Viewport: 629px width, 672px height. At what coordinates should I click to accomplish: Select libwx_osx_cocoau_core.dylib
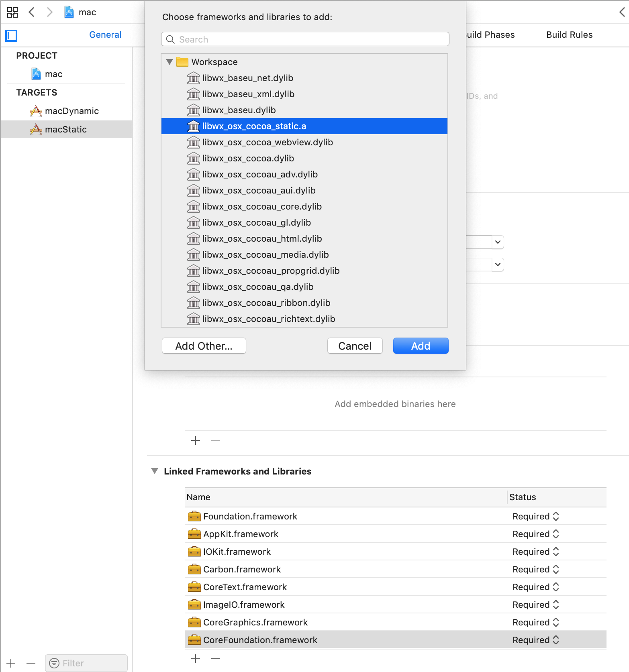pyautogui.click(x=304, y=206)
